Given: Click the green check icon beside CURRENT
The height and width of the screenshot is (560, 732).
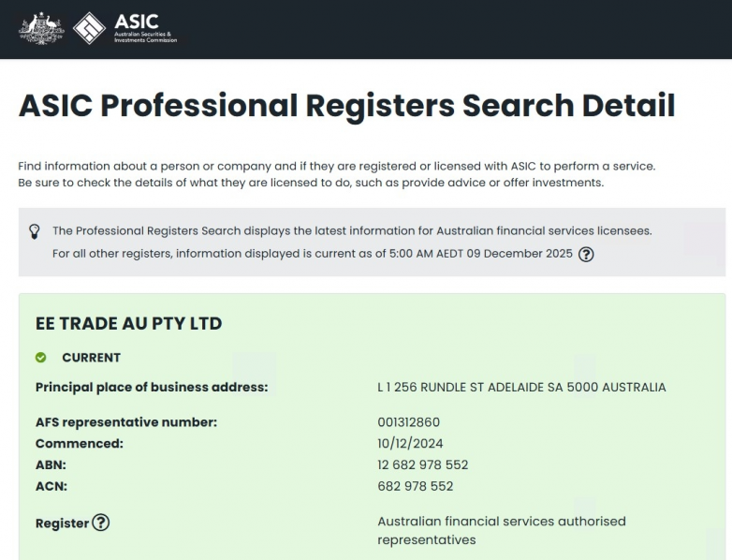Looking at the screenshot, I should [40, 358].
